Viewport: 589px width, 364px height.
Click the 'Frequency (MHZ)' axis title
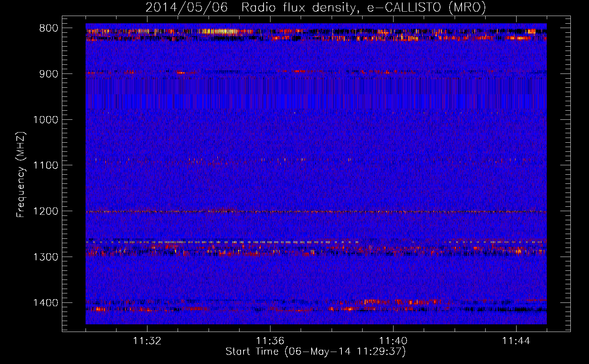tap(21, 175)
